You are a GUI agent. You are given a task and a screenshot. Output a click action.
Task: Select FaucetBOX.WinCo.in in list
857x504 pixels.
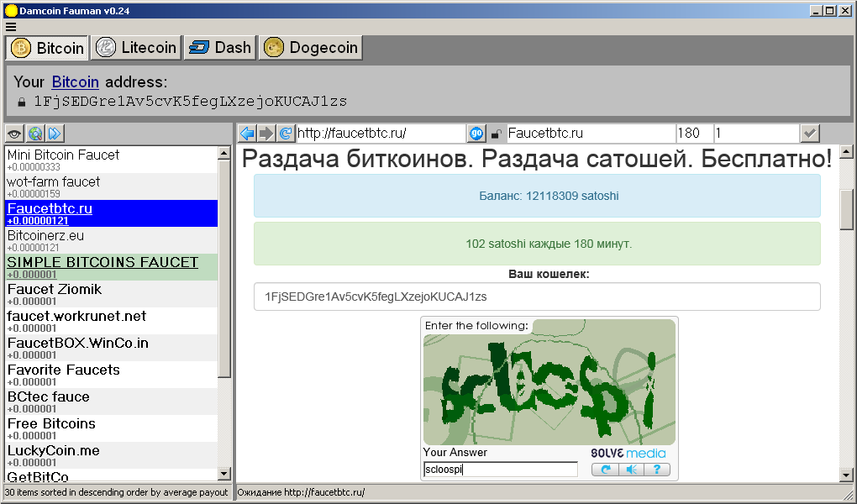(x=112, y=348)
